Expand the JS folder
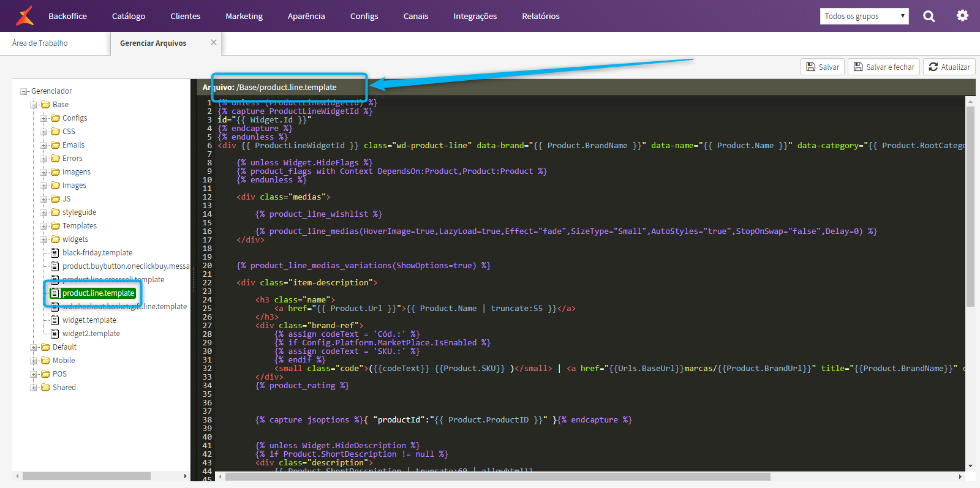This screenshot has height=488, width=980. [x=44, y=199]
